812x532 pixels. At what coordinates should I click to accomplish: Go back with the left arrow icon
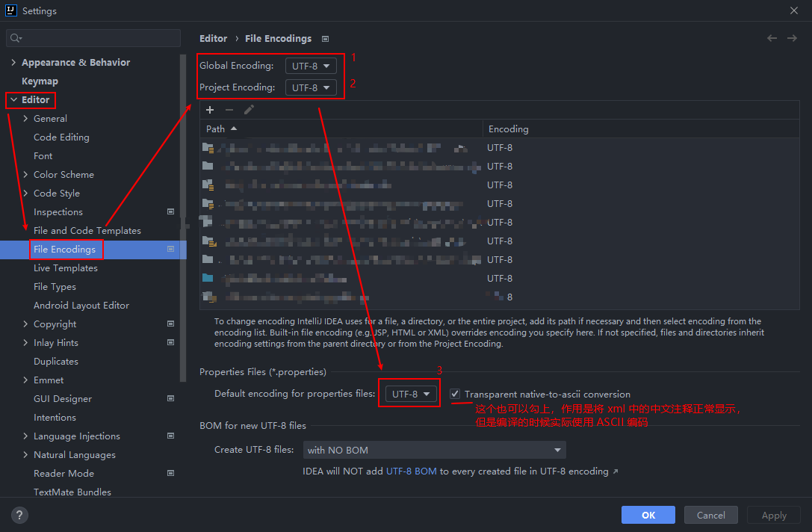tap(772, 38)
